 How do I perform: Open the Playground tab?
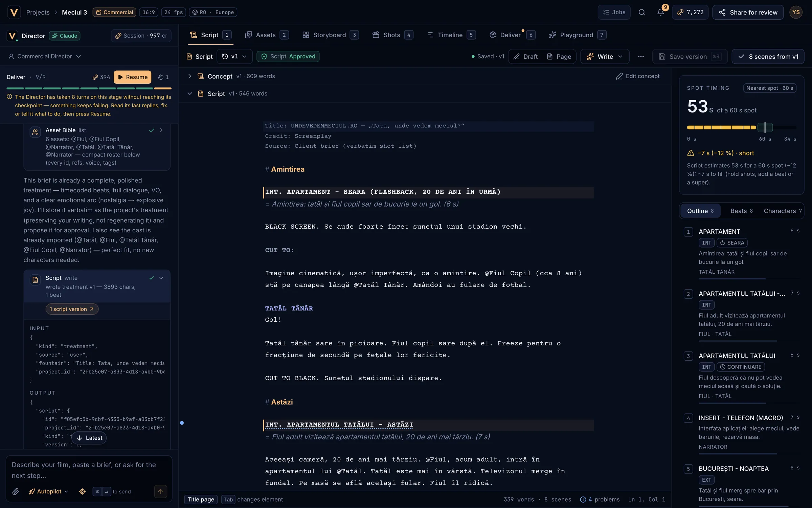(578, 35)
